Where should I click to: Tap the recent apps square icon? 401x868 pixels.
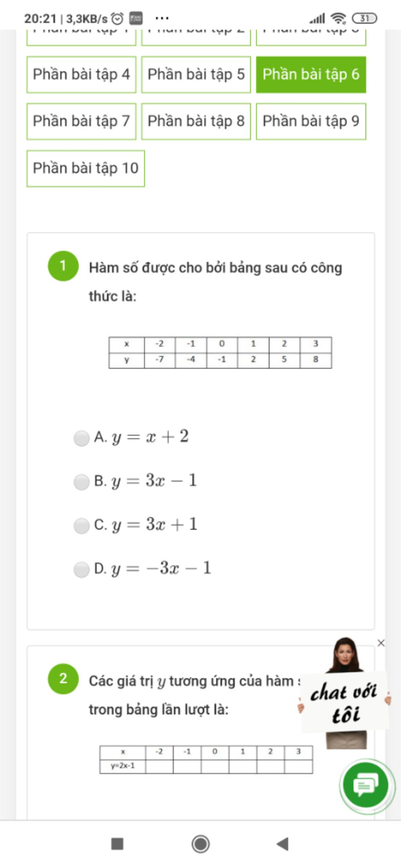[117, 844]
